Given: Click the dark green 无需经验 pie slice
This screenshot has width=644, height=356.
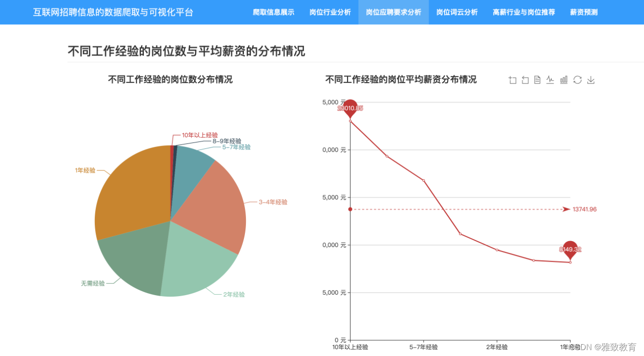Looking at the screenshot, I should coord(135,258).
